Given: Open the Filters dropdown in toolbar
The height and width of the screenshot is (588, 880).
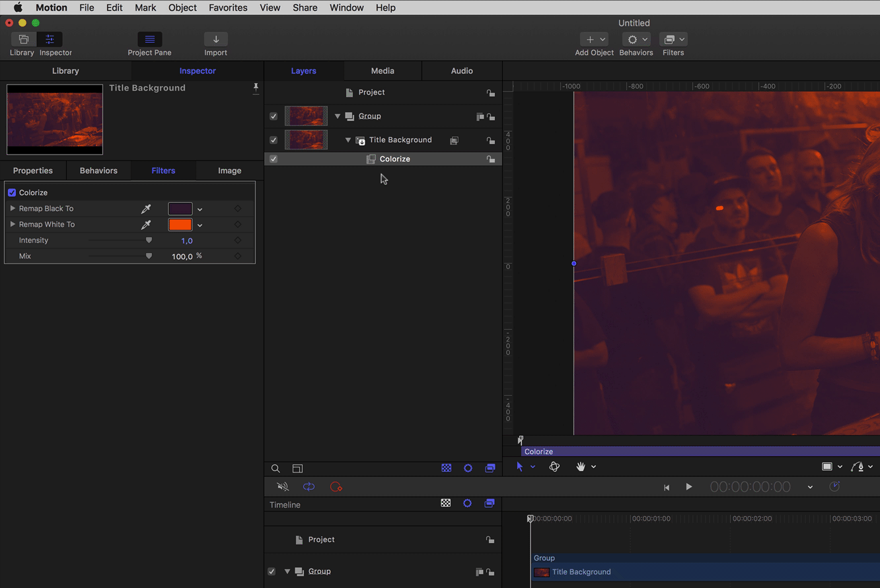Looking at the screenshot, I should (673, 40).
